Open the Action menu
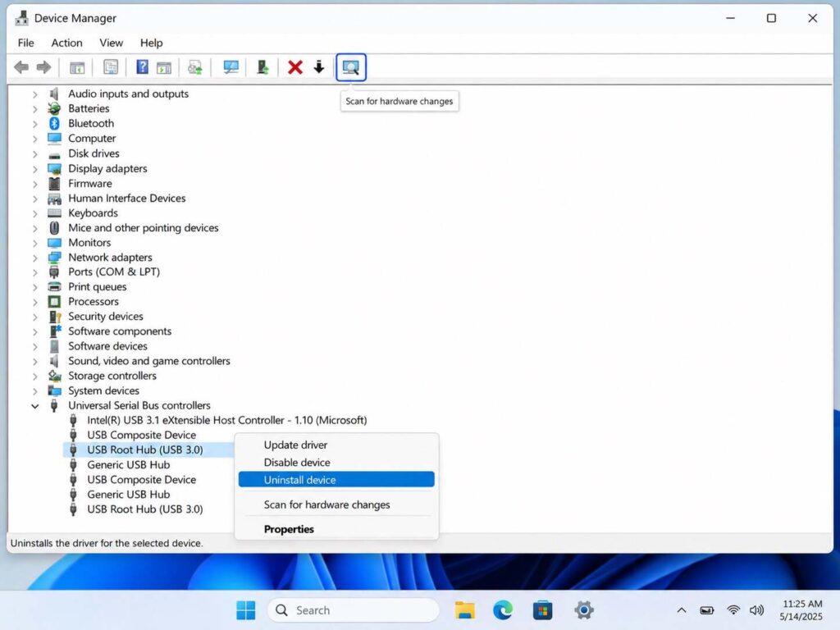Viewport: 840px width, 630px height. pos(67,43)
